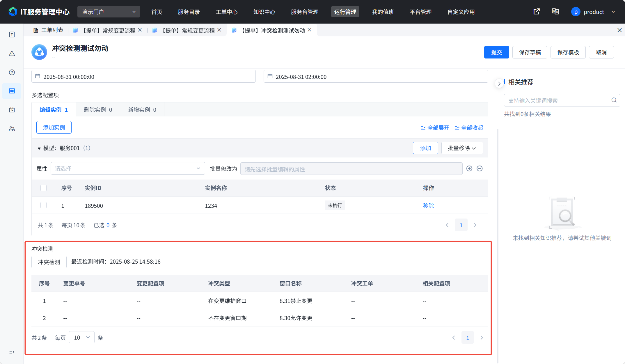Tick the checkbox for instance 189500
The image size is (625, 364).
point(44,205)
